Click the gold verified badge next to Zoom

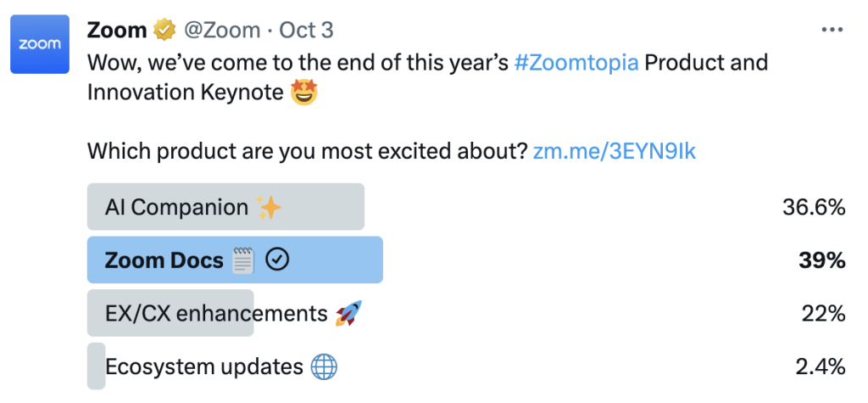point(164,31)
